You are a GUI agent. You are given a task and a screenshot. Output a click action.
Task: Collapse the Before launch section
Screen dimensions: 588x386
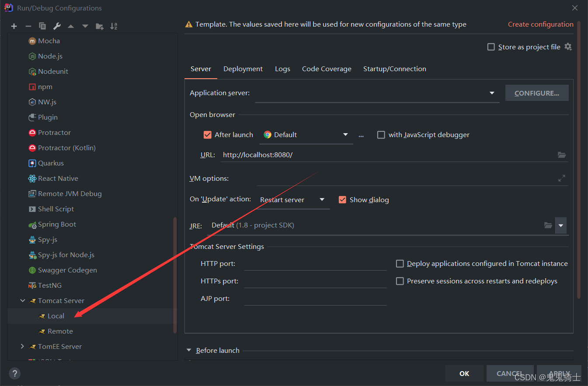pyautogui.click(x=189, y=350)
